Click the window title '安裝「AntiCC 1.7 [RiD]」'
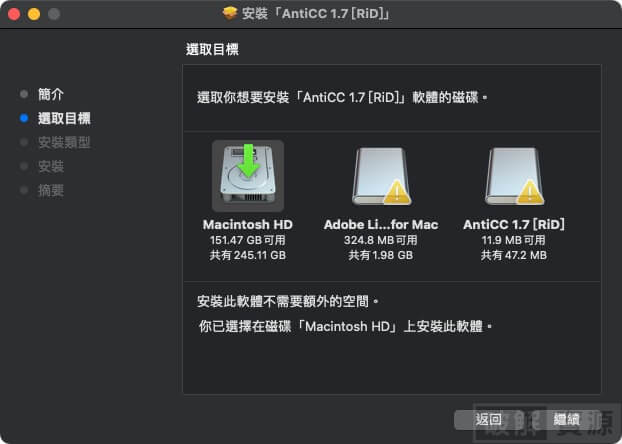The width and height of the screenshot is (622, 444). coord(316,14)
